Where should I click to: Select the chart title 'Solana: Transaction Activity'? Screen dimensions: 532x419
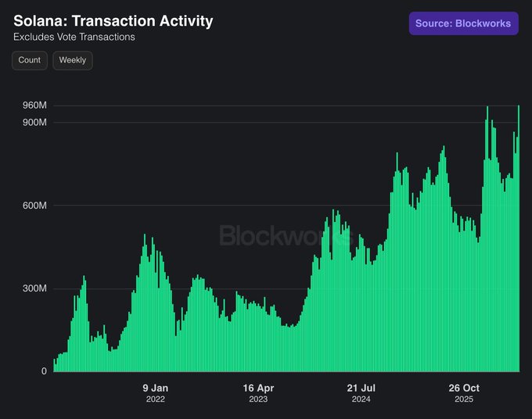pos(113,20)
